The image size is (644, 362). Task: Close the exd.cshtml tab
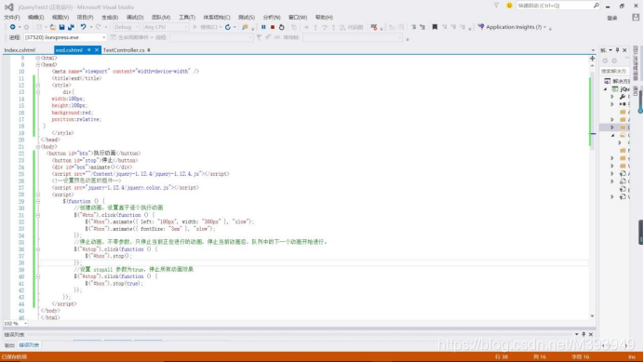(x=97, y=50)
